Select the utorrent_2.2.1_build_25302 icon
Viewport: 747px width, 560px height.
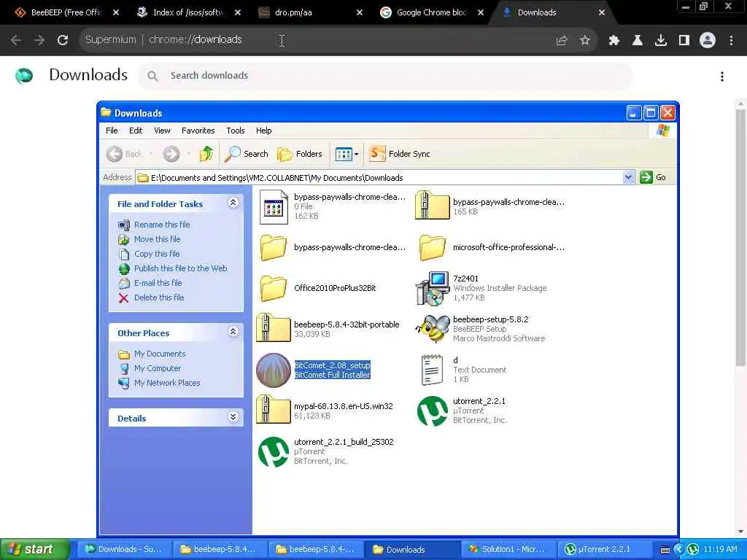coord(274,452)
